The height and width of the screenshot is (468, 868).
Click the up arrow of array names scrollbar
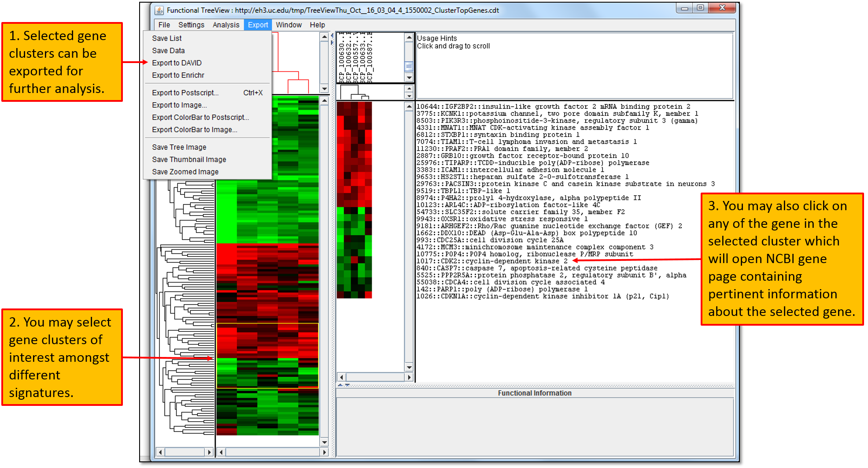pos(409,37)
